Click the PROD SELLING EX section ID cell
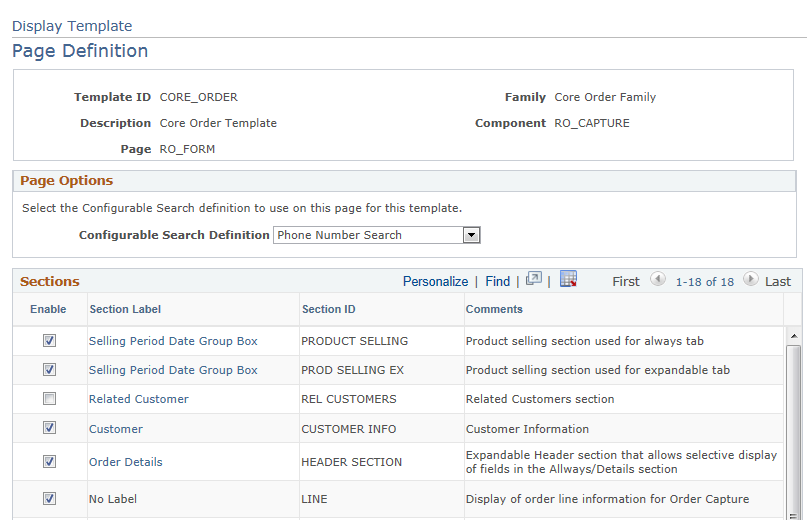Screen dimensions: 807x520 click(353, 370)
